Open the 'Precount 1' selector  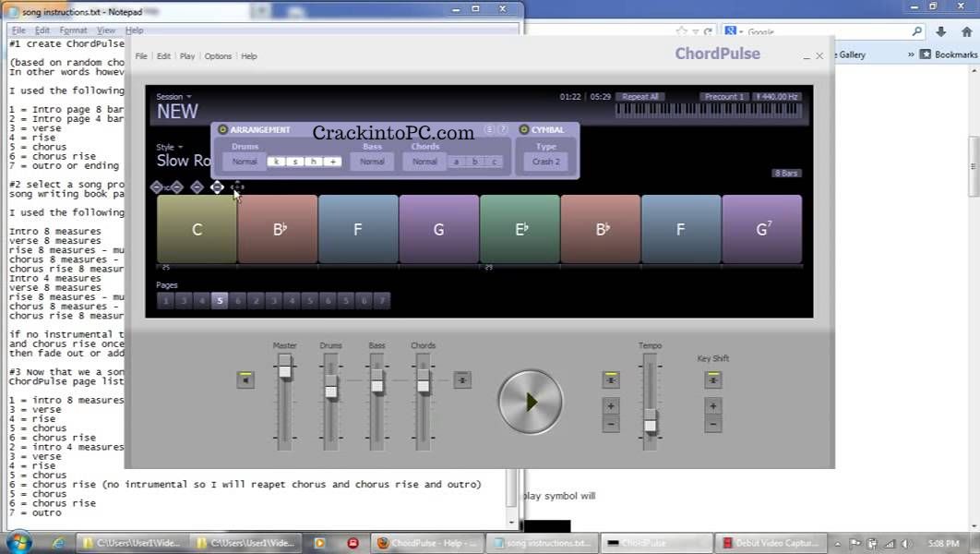724,96
